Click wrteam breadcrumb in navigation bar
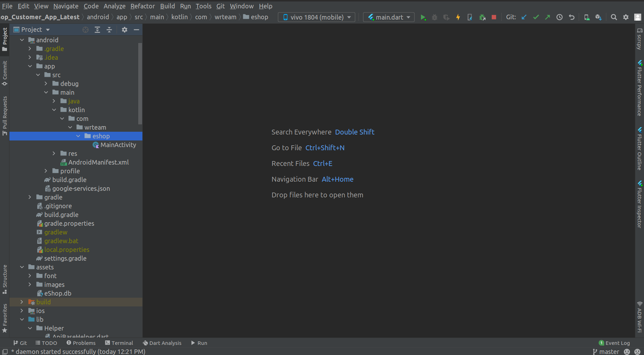The image size is (644, 355). [225, 17]
